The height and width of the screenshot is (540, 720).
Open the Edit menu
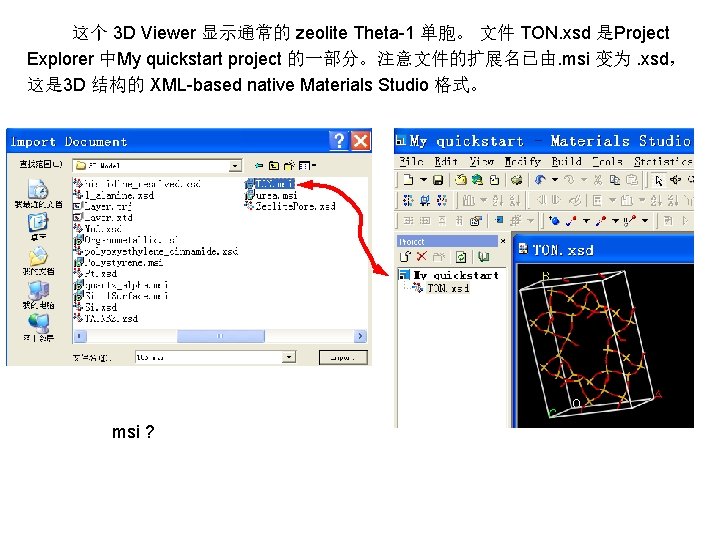(x=446, y=161)
